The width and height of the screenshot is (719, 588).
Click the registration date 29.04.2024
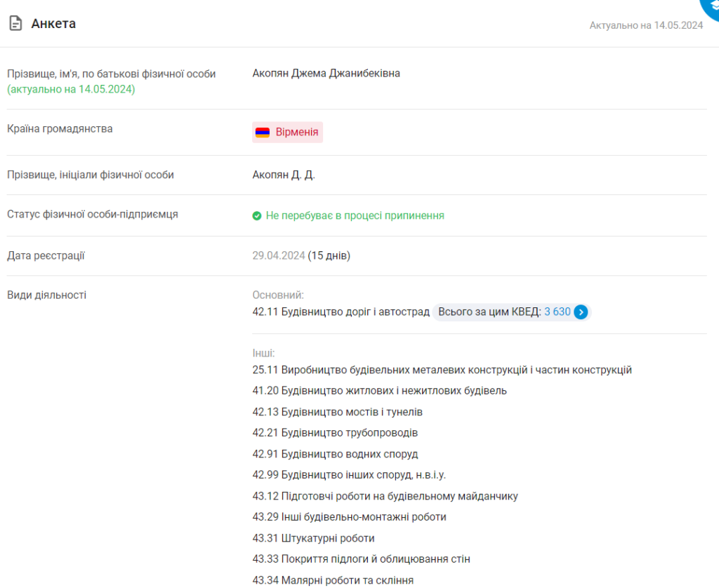(x=279, y=255)
